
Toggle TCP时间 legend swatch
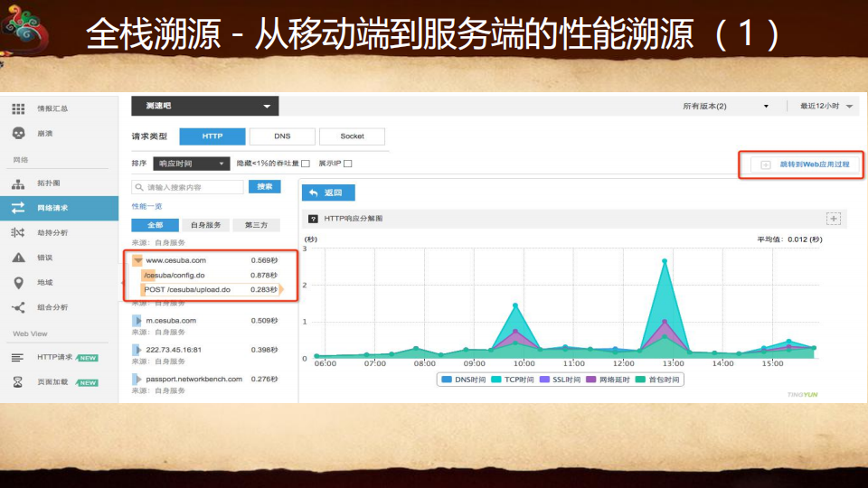(496, 380)
